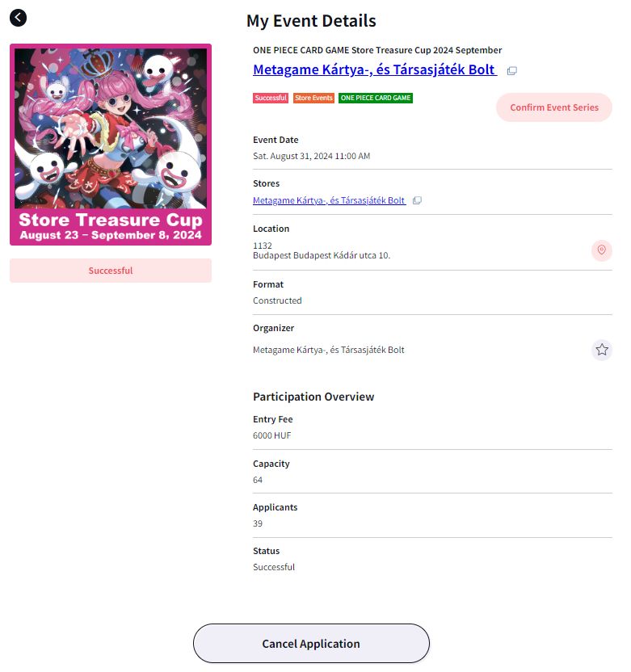The image size is (631, 672).
Task: Follow the Metagame link under Stores
Action: pyautogui.click(x=329, y=200)
